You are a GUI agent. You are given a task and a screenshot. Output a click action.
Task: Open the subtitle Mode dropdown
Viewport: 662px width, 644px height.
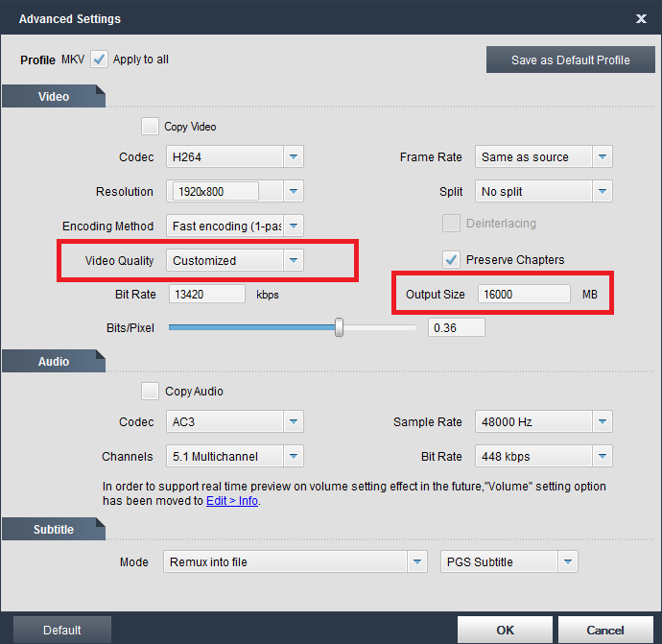417,561
